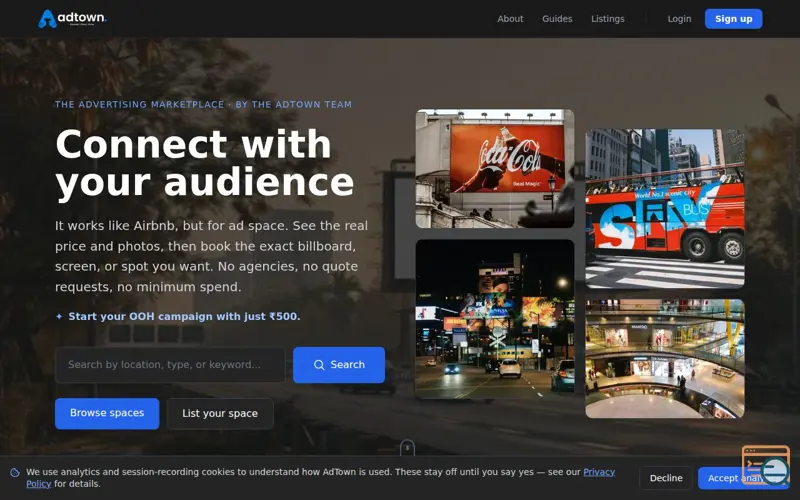The width and height of the screenshot is (800, 500).
Task: Click the Adtown logo in the header
Action: (72, 19)
